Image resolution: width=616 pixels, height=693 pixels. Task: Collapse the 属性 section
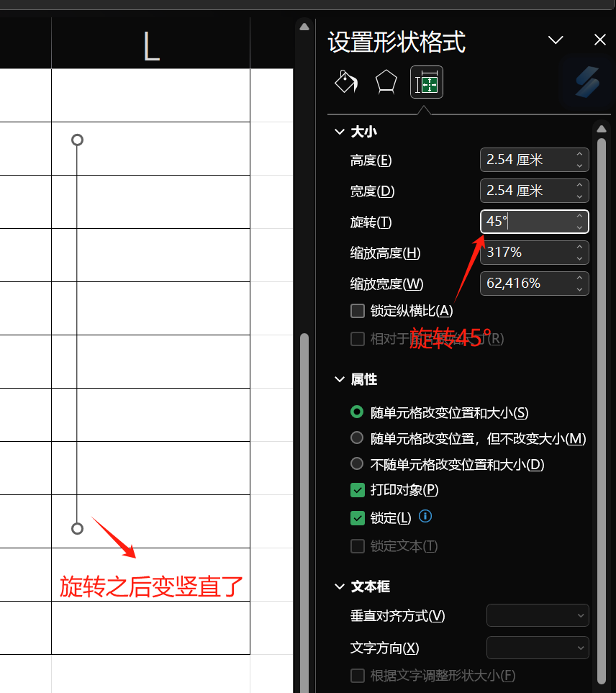coord(339,379)
